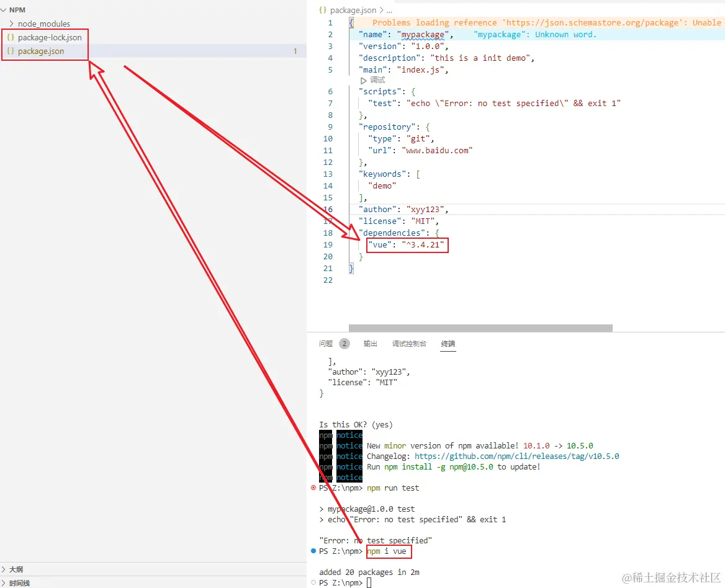
Task: Click the opening brace on line 1
Action: (x=351, y=22)
